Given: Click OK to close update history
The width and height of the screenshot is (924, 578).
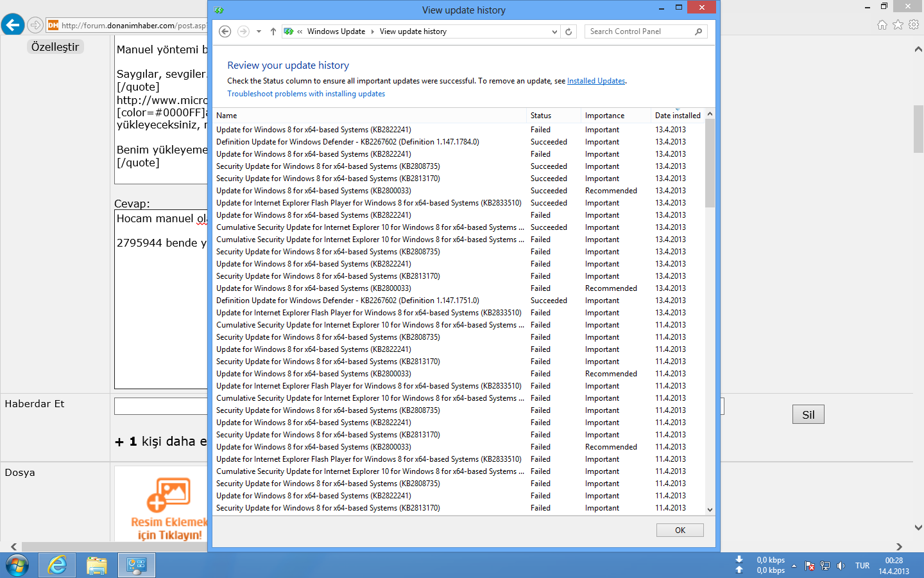Looking at the screenshot, I should [680, 530].
